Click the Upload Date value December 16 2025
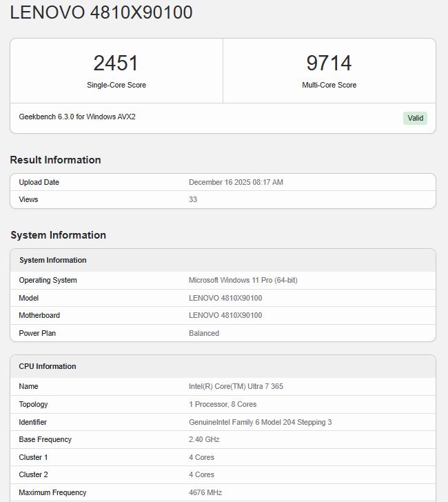Screen dimensions: 448x502 [x=236, y=183]
